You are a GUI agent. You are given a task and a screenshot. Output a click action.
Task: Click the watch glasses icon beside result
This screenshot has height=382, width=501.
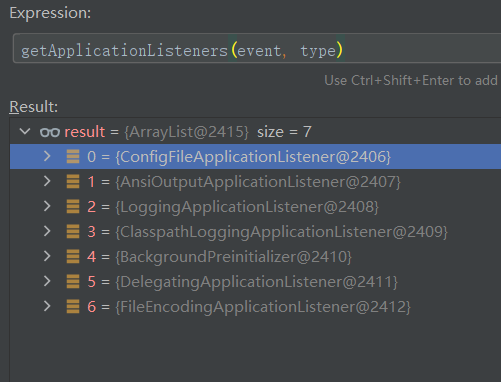point(50,132)
